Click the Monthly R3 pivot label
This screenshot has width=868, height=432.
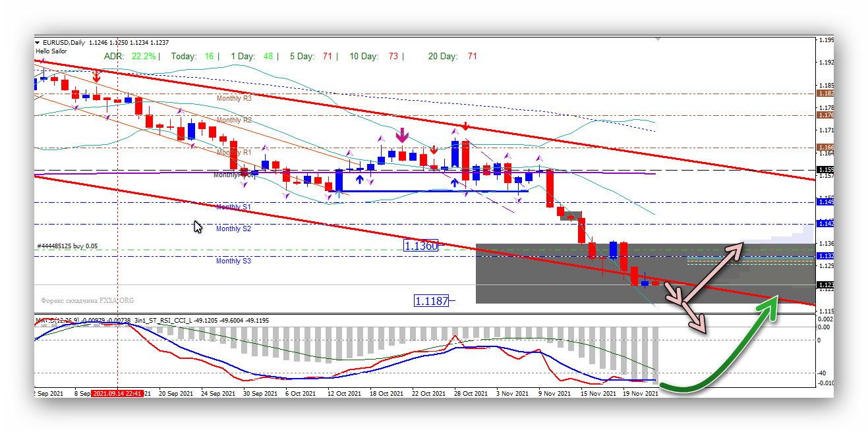(234, 97)
